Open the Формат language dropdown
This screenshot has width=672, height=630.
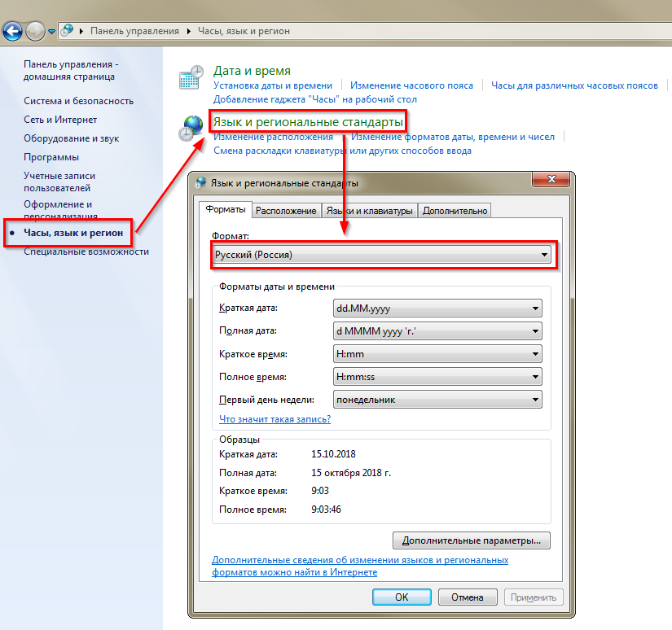[x=381, y=255]
